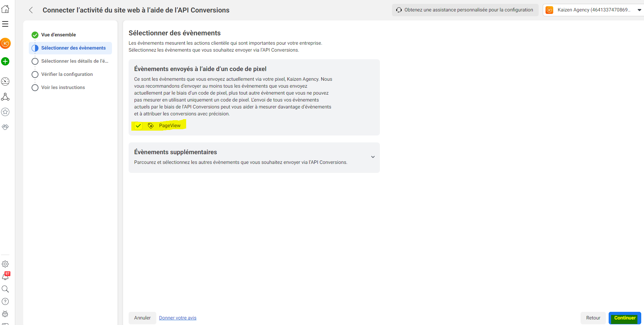Uncheck the PageView event checkbox
Viewport: 644px width, 325px height.
[x=138, y=126]
